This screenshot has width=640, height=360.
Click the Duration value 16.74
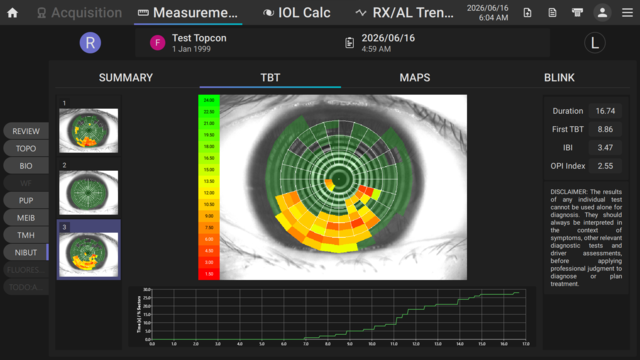tap(605, 111)
